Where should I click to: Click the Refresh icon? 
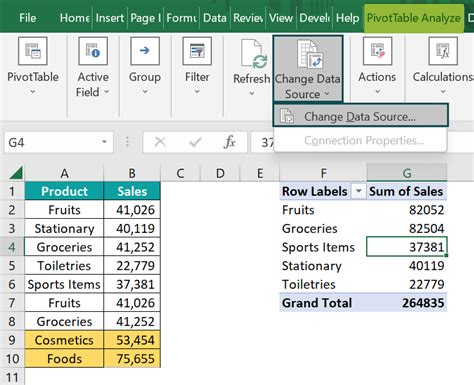[254, 54]
